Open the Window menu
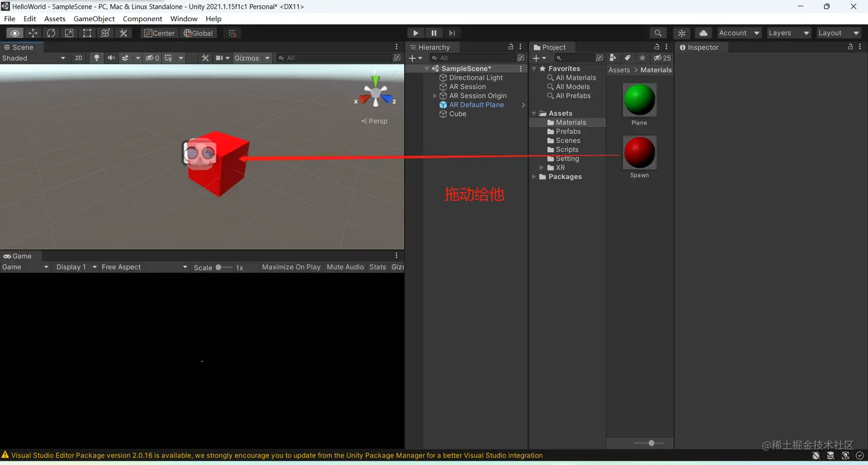 (x=184, y=19)
